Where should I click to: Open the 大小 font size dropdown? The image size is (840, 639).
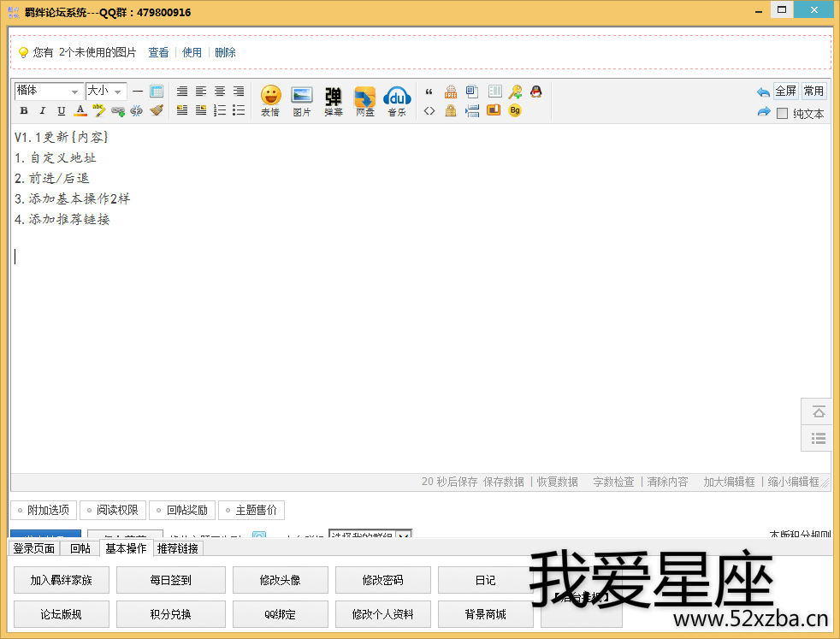(x=105, y=91)
